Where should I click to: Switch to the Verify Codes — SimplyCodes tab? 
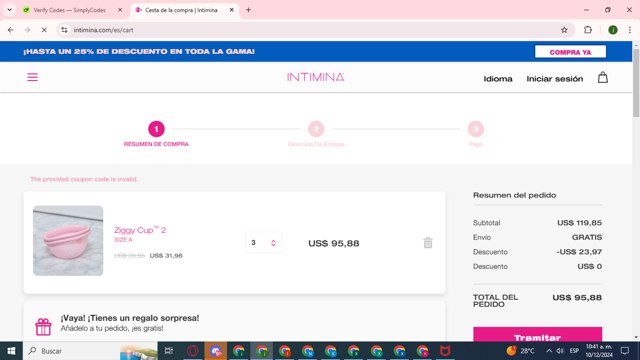(69, 10)
